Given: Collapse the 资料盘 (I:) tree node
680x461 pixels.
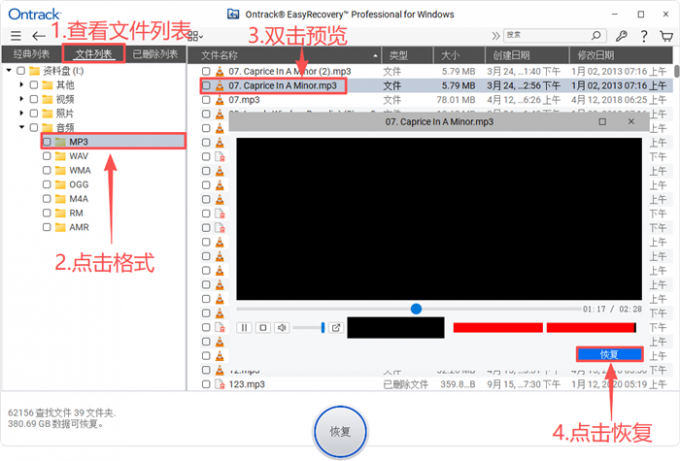Looking at the screenshot, I should 9,70.
